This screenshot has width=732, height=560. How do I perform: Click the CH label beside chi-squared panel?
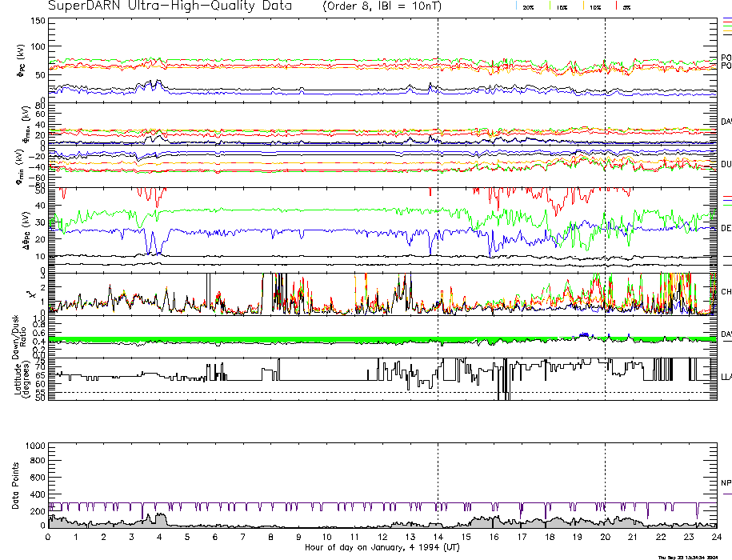coord(726,292)
